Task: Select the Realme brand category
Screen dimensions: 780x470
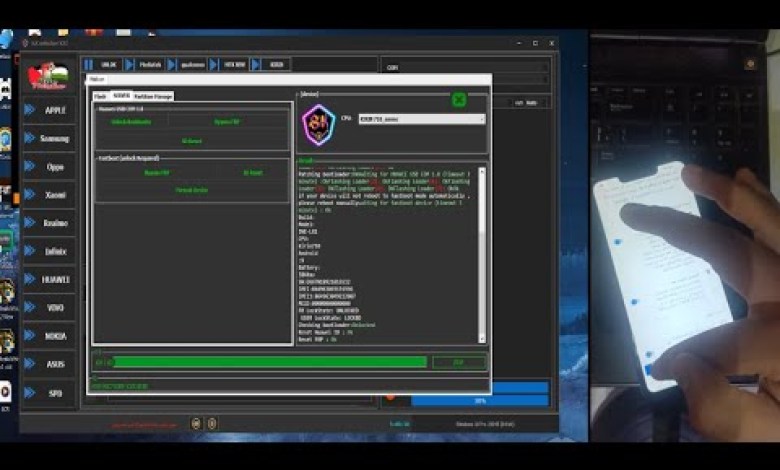Action: [x=55, y=223]
